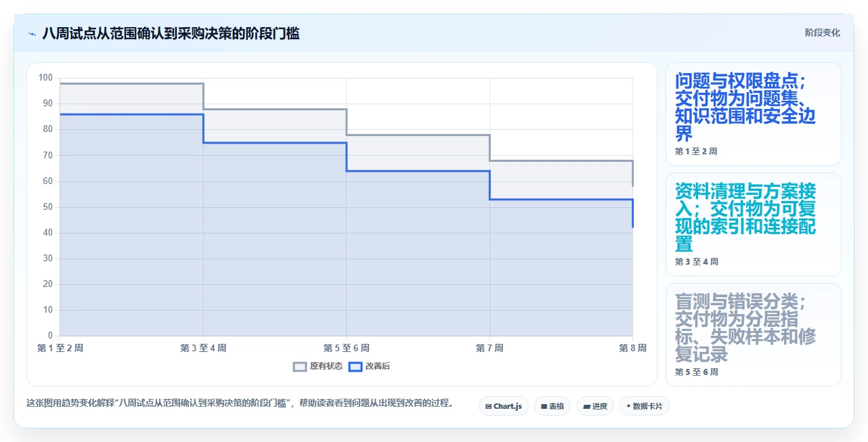This screenshot has height=442, width=868.
Task: Click x-axis label 第 3 至 4 周
Action: click(203, 348)
